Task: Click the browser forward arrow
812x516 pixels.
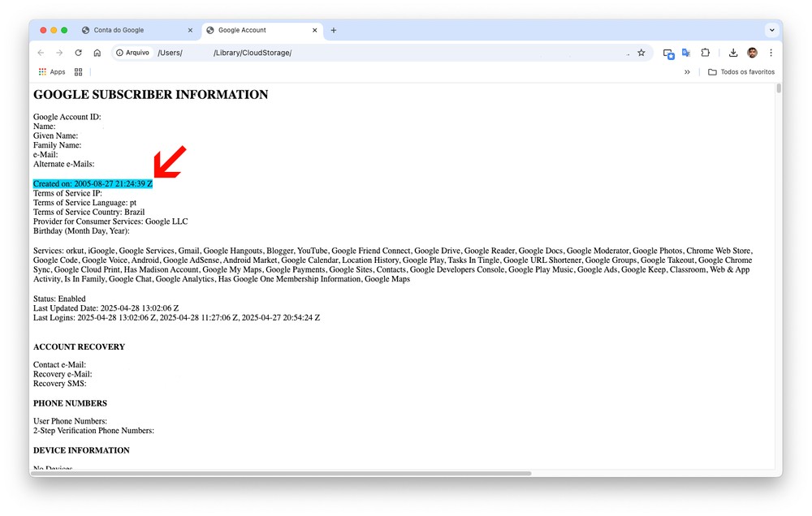Action: coord(59,53)
